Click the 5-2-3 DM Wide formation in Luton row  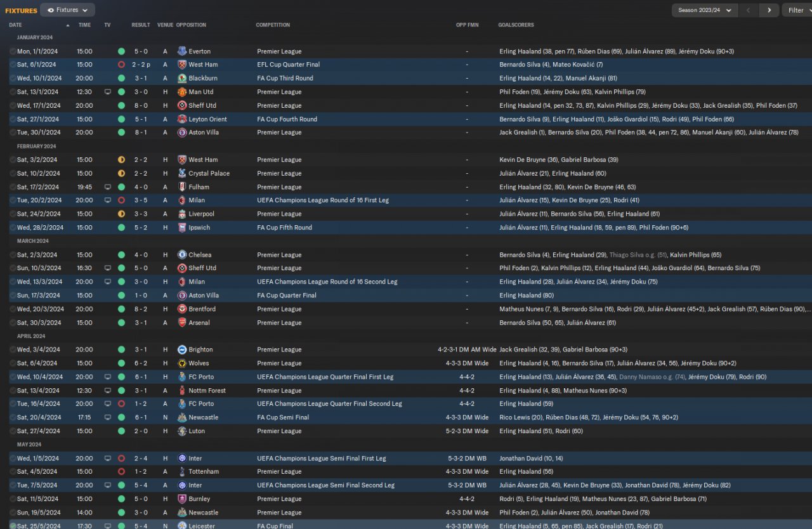tap(467, 431)
